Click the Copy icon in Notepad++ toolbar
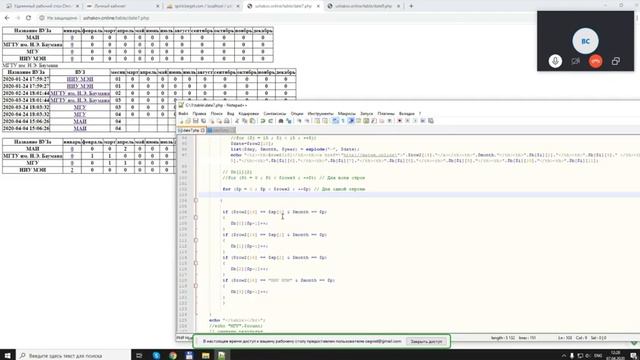640x360 pixels. (244, 121)
